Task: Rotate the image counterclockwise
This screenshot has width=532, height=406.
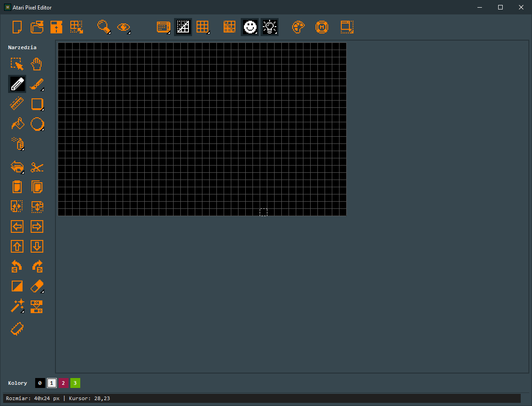Action: 17,267
